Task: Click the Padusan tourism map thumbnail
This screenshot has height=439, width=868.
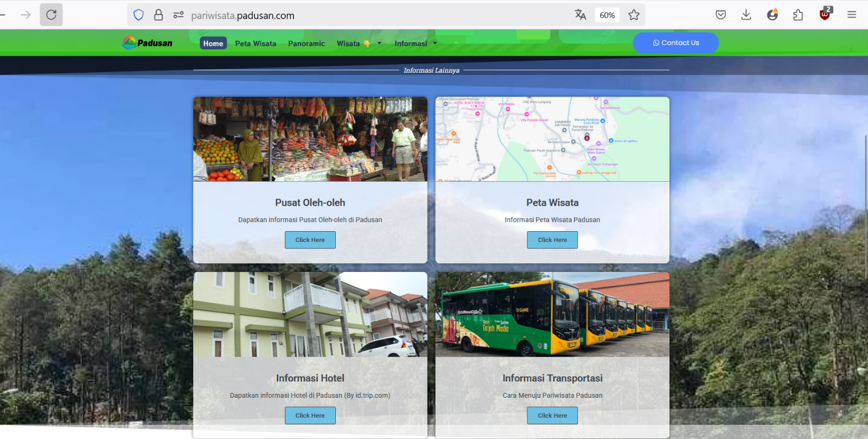Action: point(552,139)
